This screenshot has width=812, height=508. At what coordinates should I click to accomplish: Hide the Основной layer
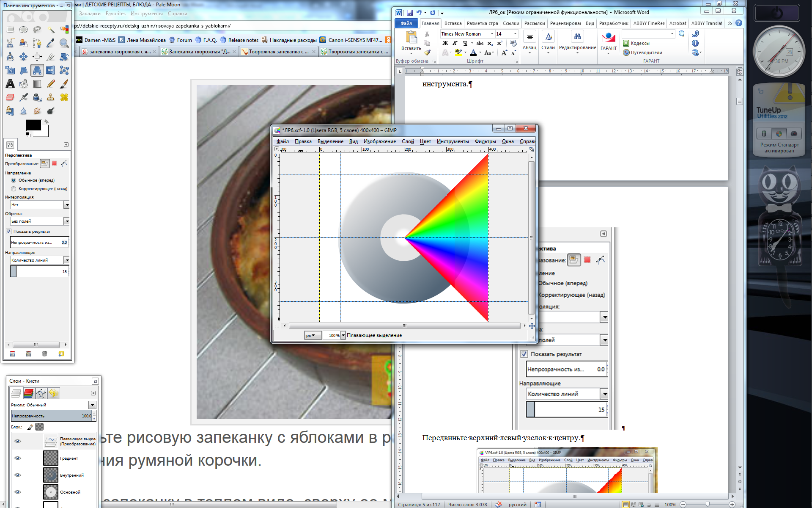tap(17, 492)
